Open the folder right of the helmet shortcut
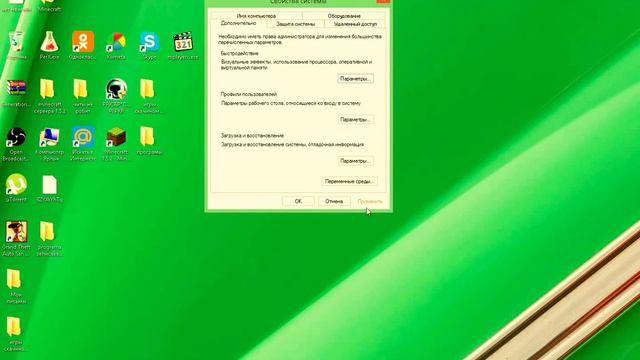Viewport: 640px width, 360px height. point(147,89)
